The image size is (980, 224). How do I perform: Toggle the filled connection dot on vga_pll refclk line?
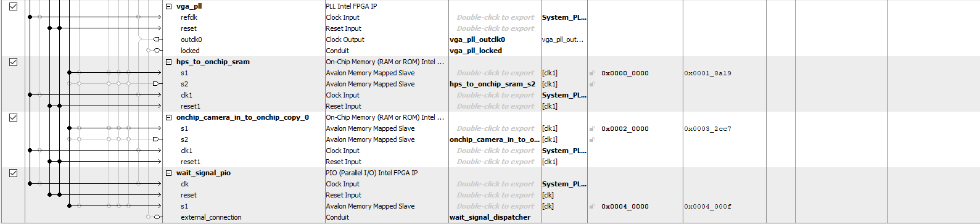point(30,17)
